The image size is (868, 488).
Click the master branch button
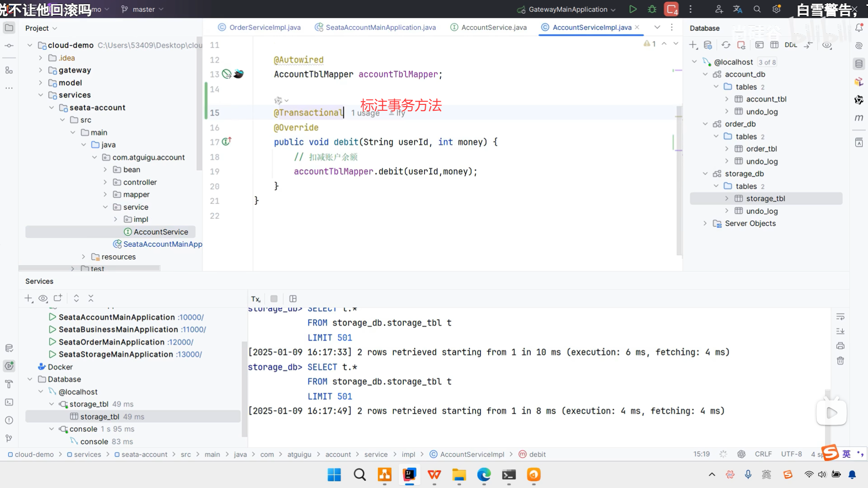(142, 9)
